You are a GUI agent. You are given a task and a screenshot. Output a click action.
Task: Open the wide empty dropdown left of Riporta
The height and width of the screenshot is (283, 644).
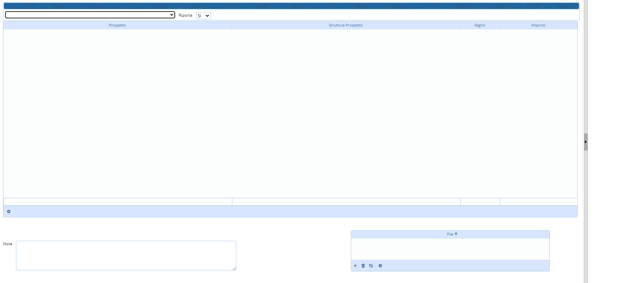pos(90,15)
